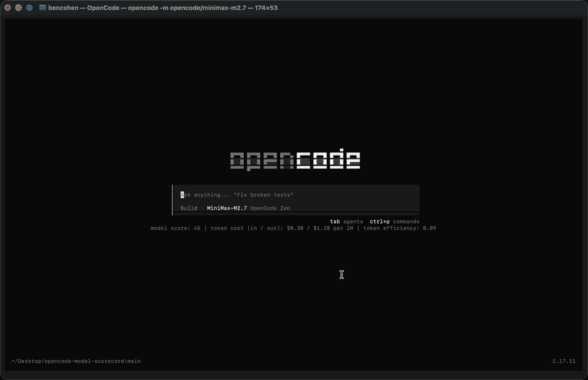Click the window title text in title bar
The image size is (588, 380).
tap(163, 8)
